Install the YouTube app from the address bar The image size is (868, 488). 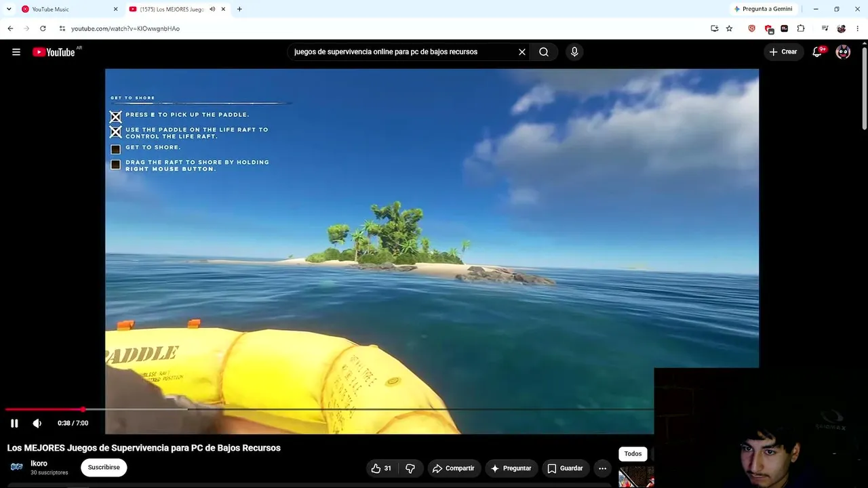click(x=714, y=28)
